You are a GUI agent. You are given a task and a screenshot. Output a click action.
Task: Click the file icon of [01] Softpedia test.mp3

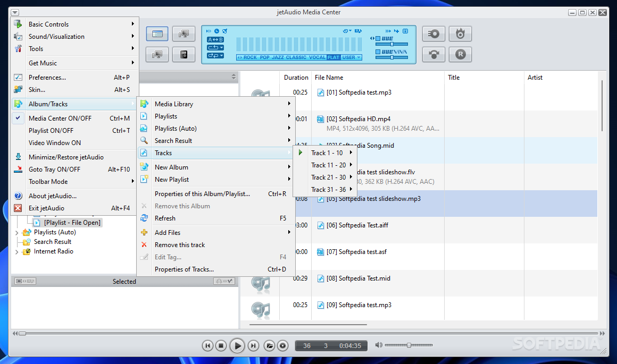coord(321,92)
